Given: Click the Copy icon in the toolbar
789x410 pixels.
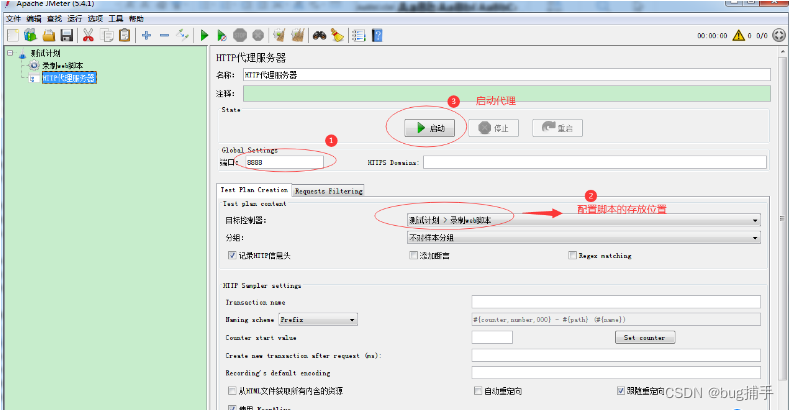Looking at the screenshot, I should pyautogui.click(x=107, y=35).
